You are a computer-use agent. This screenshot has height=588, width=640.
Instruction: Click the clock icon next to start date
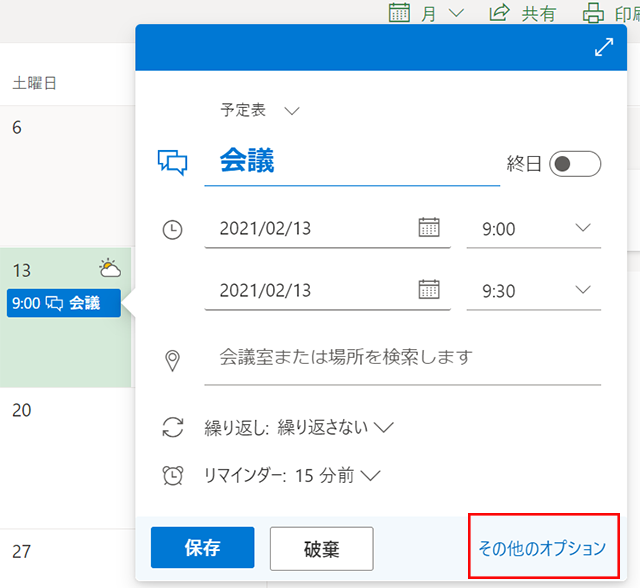[172, 229]
